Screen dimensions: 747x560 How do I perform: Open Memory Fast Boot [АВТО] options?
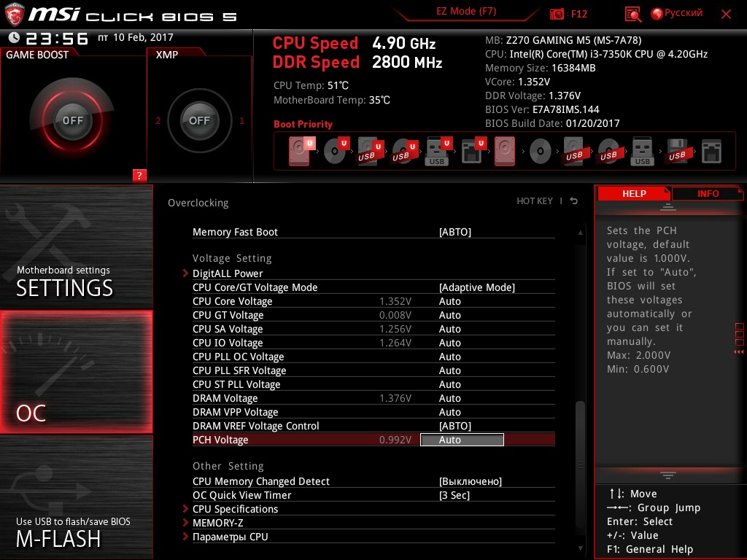[455, 232]
